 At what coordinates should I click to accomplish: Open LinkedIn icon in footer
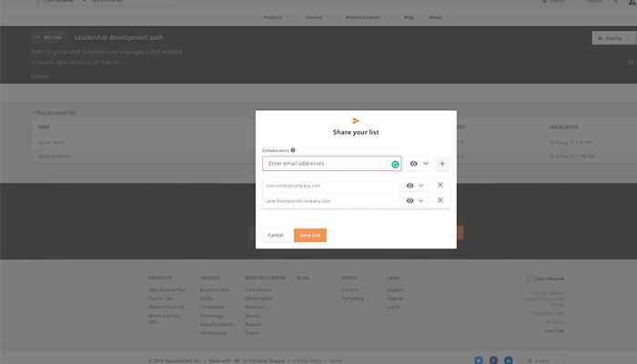click(x=509, y=360)
